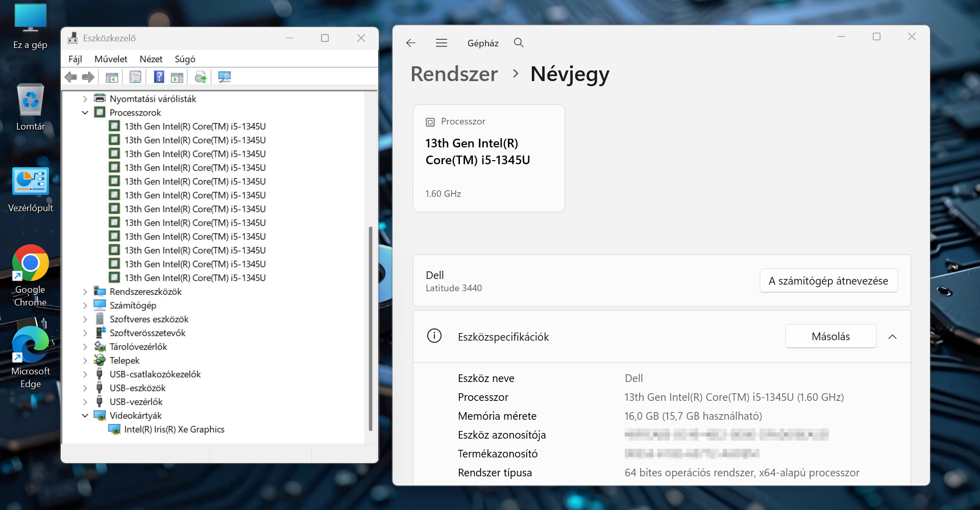
Task: Expand the Tárolóvezérlők tree node
Action: (x=85, y=347)
